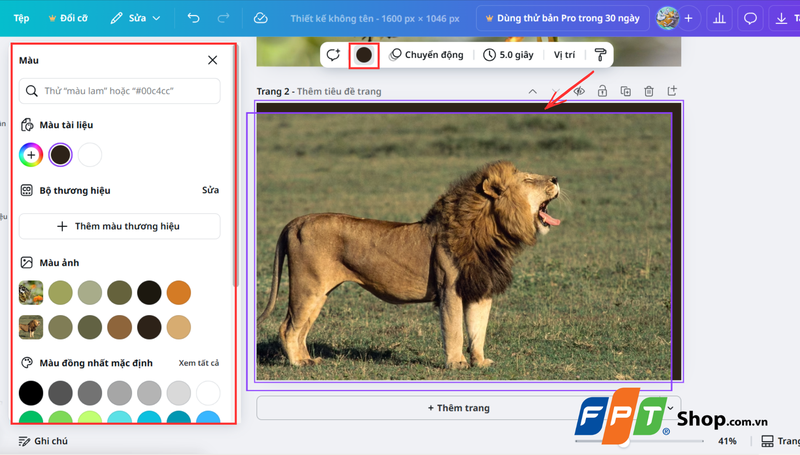Pick orange swatch from butterfly photo colors

[179, 293]
